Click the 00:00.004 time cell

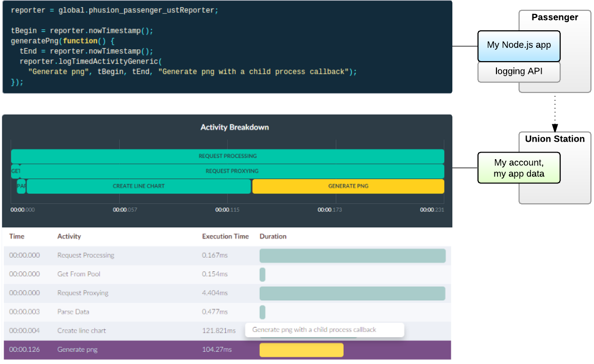24,331
